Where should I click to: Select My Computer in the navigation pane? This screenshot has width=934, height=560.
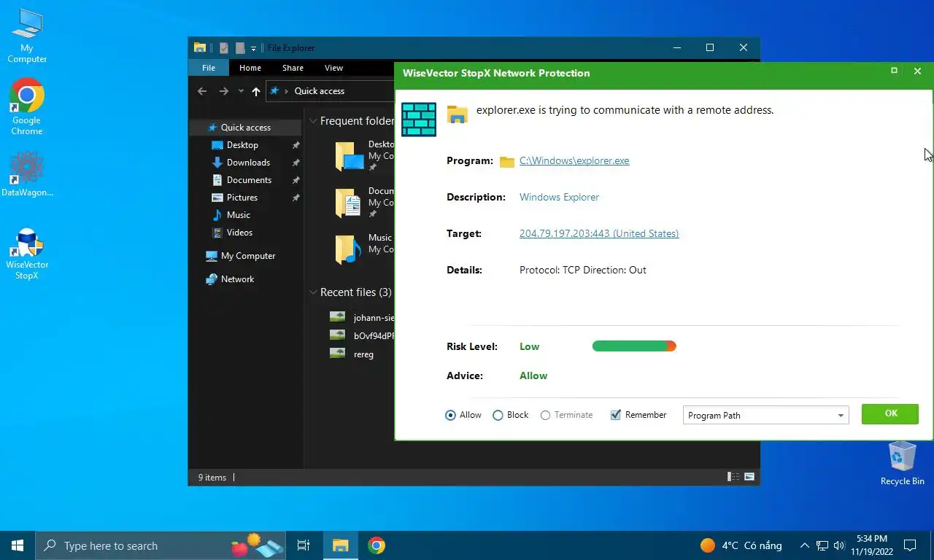(247, 256)
